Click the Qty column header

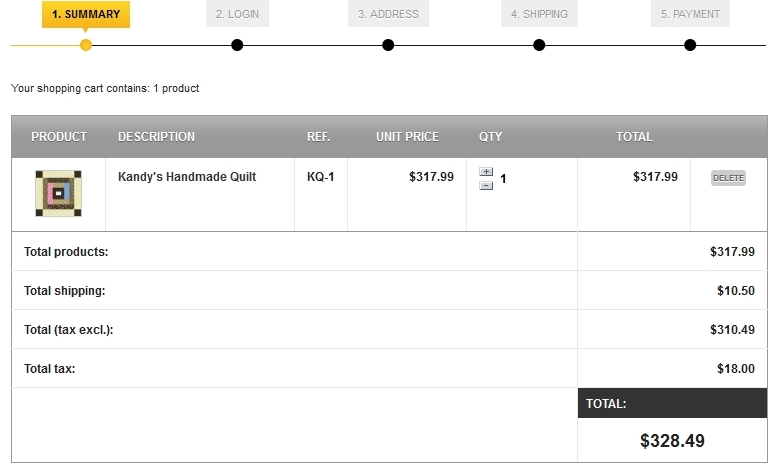coord(490,137)
